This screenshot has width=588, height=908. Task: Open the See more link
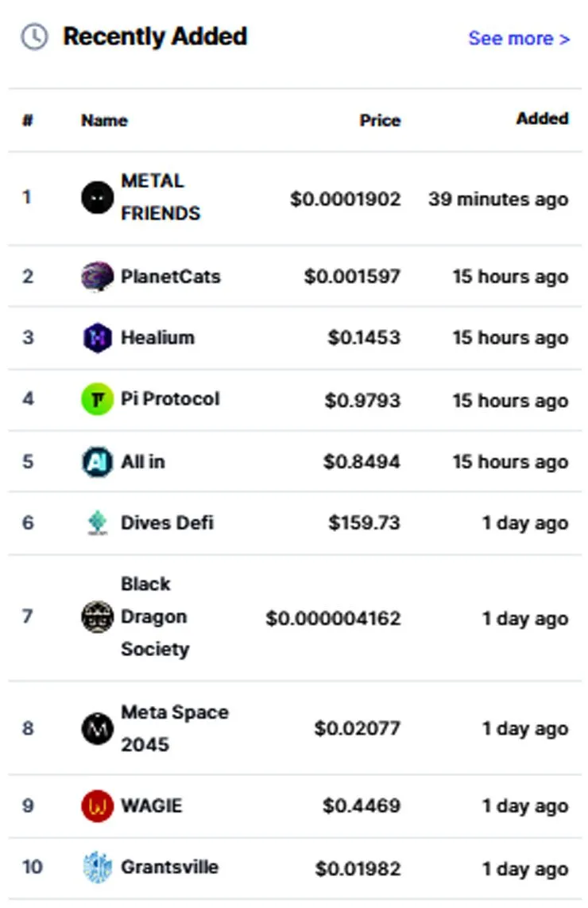coord(519,38)
